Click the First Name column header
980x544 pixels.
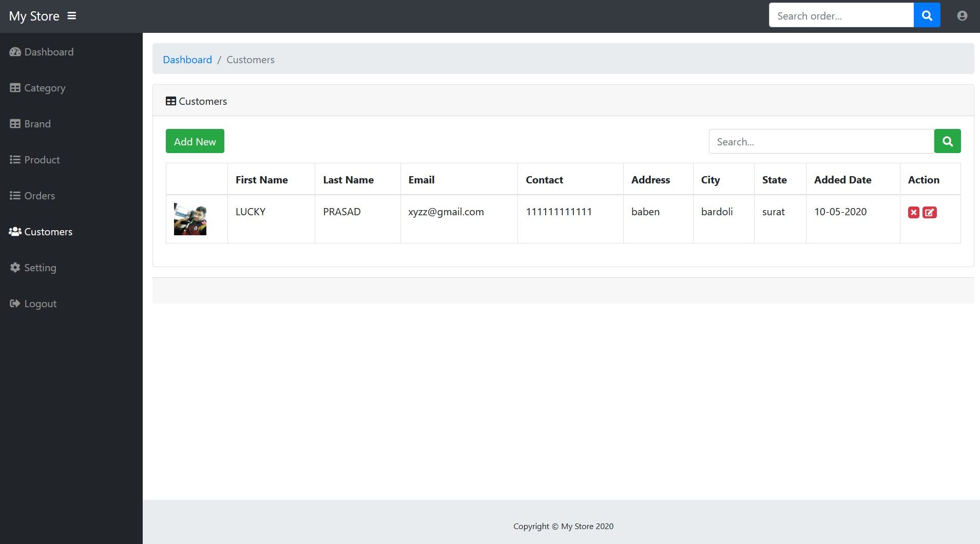click(x=262, y=180)
